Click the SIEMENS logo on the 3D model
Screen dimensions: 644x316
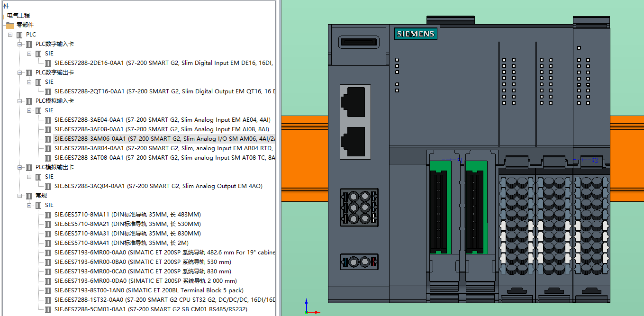416,34
